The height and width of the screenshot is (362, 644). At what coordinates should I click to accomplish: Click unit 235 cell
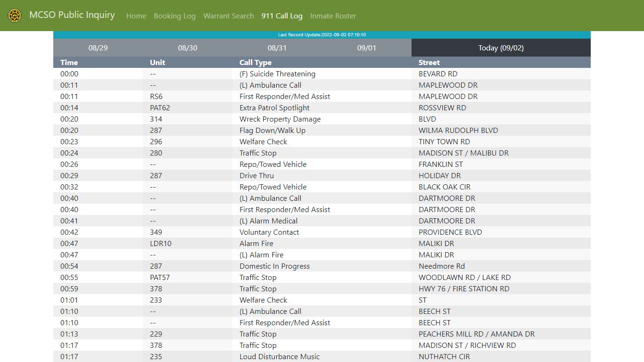tap(188, 356)
